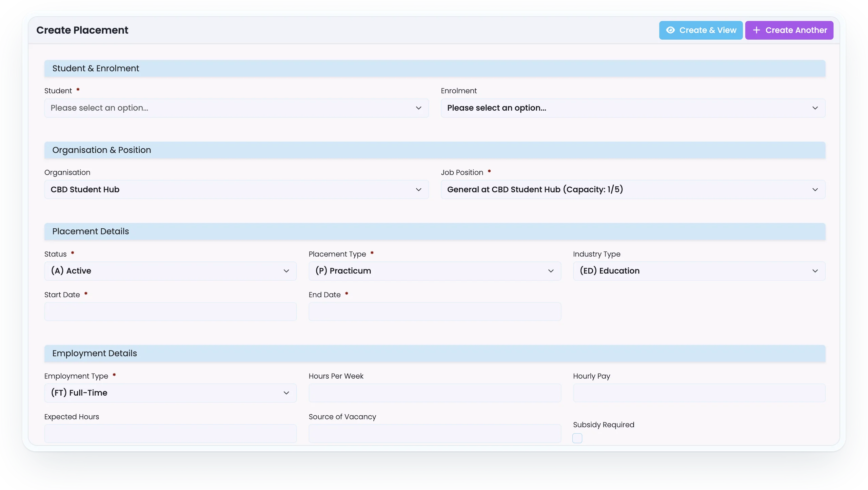Open the Industry Type Education dropdown
868x490 pixels.
click(x=699, y=271)
